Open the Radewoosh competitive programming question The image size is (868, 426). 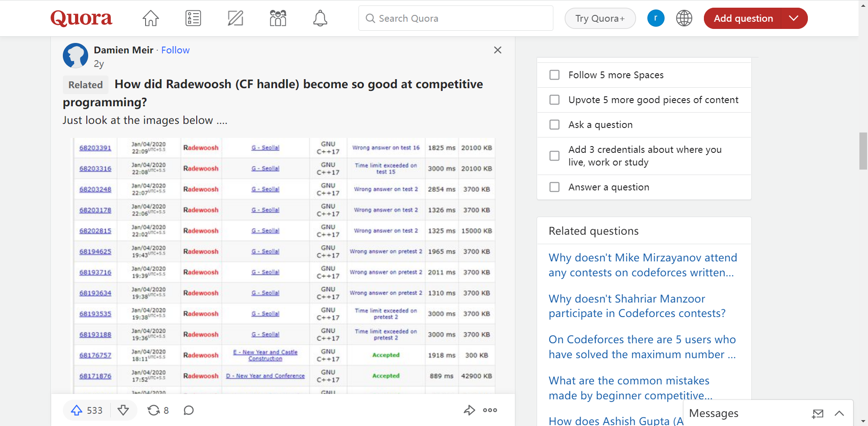[x=273, y=93]
